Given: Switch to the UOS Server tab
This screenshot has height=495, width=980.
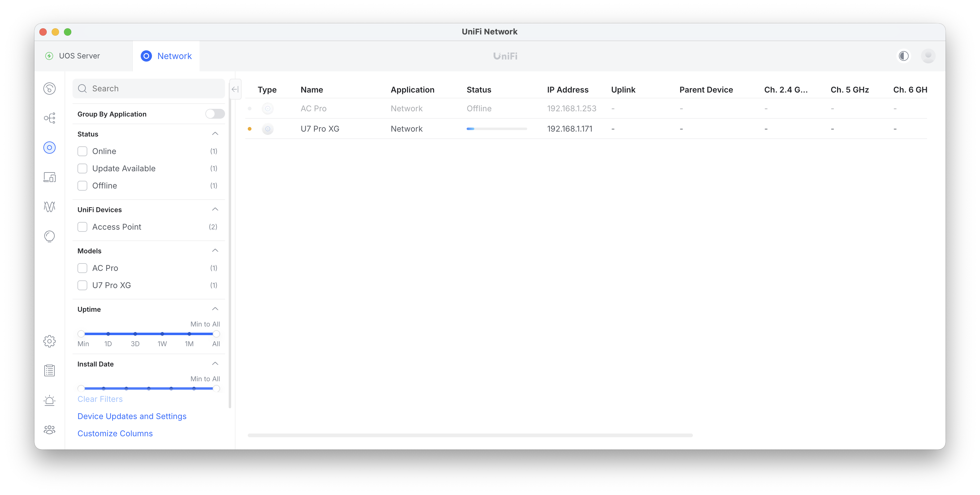Looking at the screenshot, I should tap(79, 56).
